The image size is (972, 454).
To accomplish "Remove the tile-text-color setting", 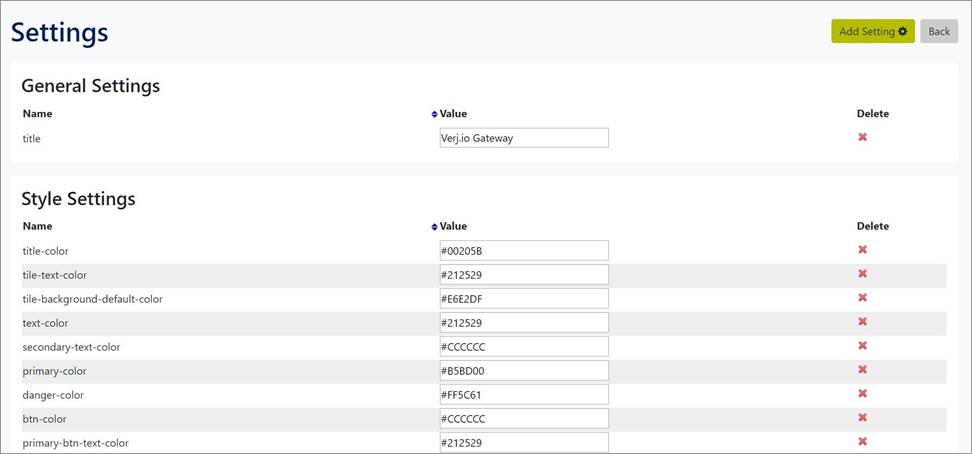I will [x=862, y=274].
